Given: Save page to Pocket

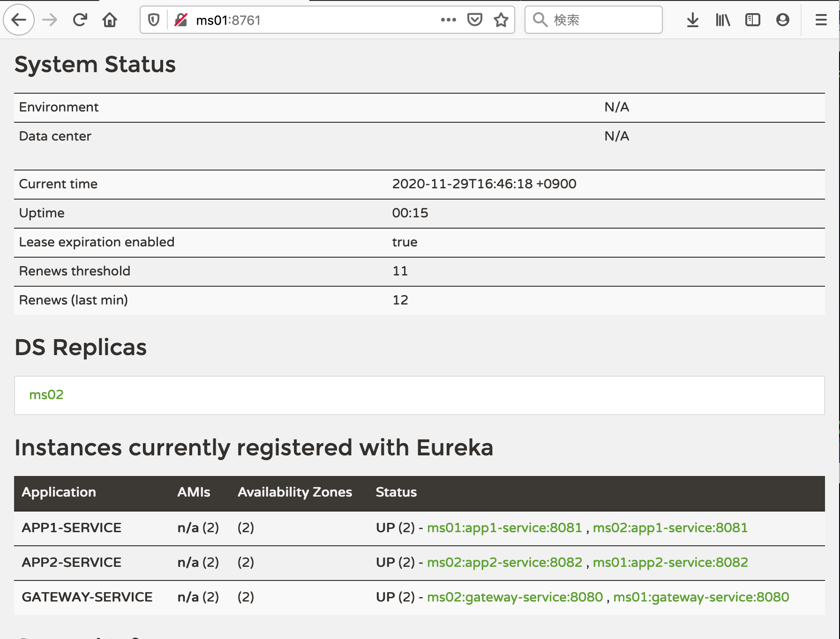Looking at the screenshot, I should click(475, 20).
